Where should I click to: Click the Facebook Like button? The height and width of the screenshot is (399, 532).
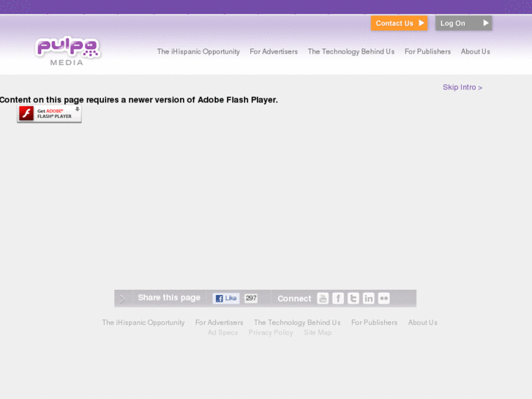(226, 298)
